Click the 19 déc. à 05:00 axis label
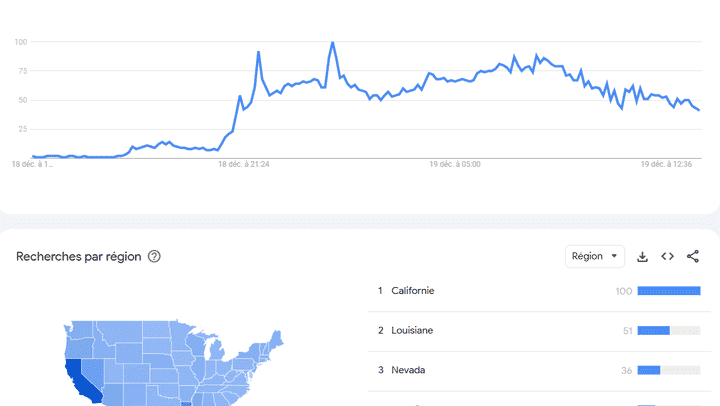 (455, 164)
